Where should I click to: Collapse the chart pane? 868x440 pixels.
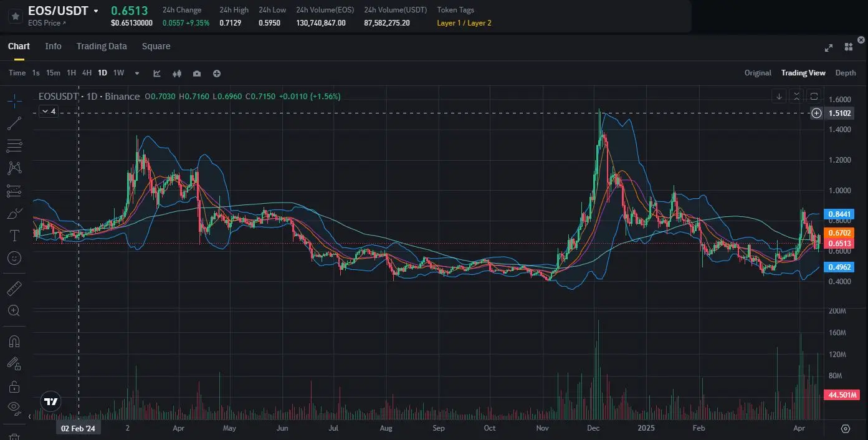coord(796,96)
